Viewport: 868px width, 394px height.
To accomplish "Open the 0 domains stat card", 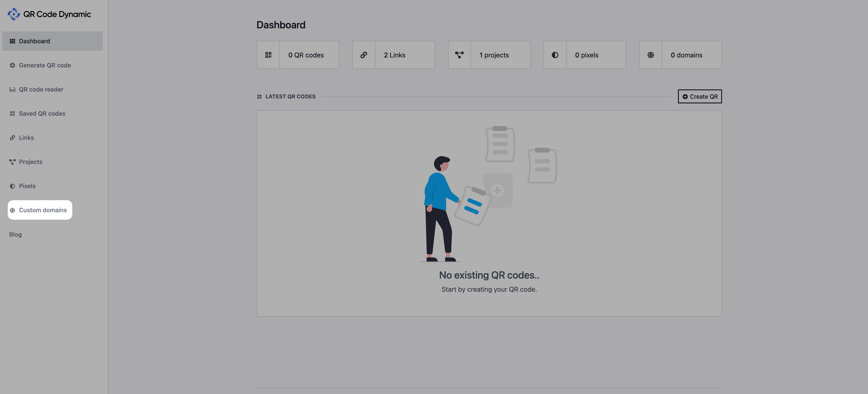I will (681, 55).
